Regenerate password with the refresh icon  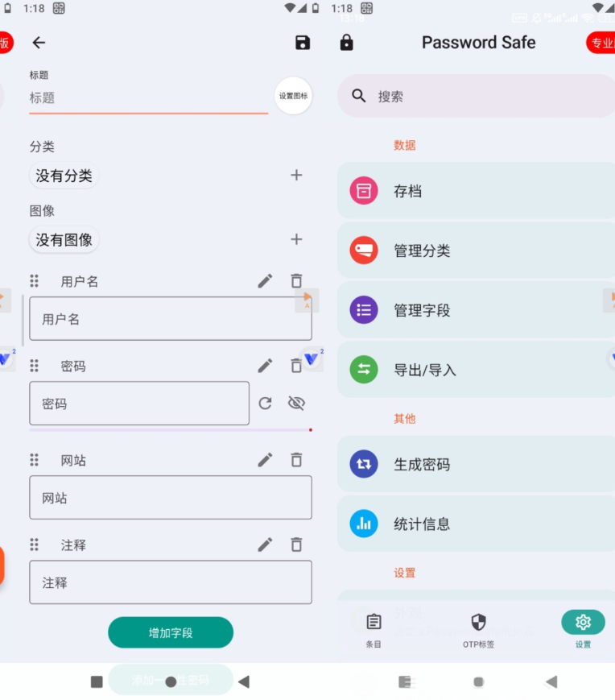(x=265, y=404)
